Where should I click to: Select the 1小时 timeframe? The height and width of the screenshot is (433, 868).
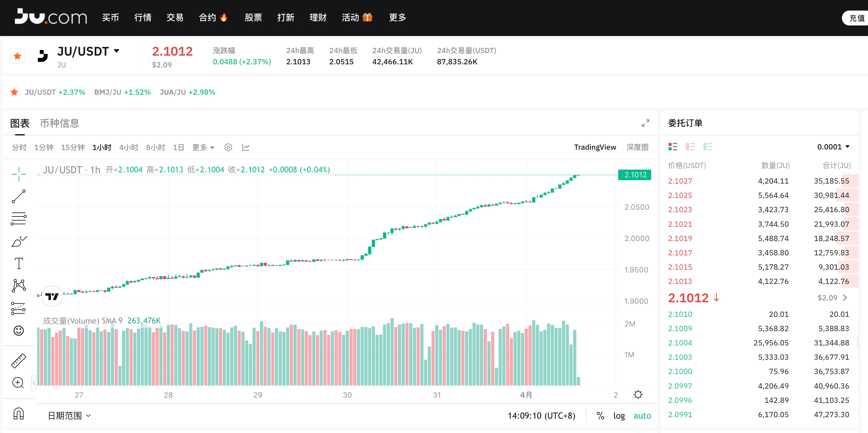102,148
